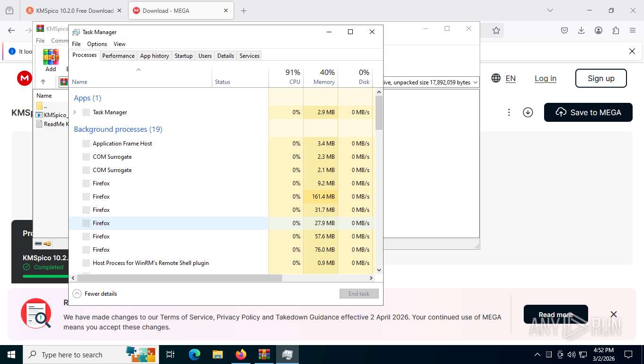Click the EN language link
Screen dimensions: 644x364
point(510,78)
